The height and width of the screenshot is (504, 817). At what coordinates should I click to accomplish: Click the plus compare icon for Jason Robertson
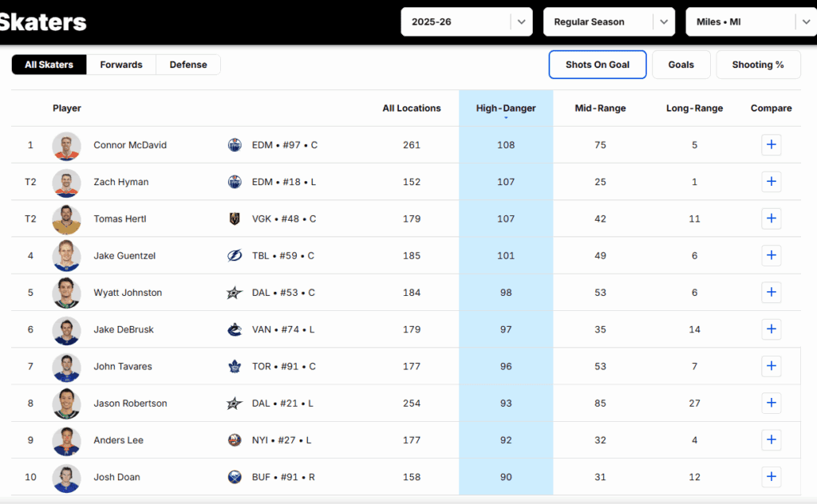[771, 404]
